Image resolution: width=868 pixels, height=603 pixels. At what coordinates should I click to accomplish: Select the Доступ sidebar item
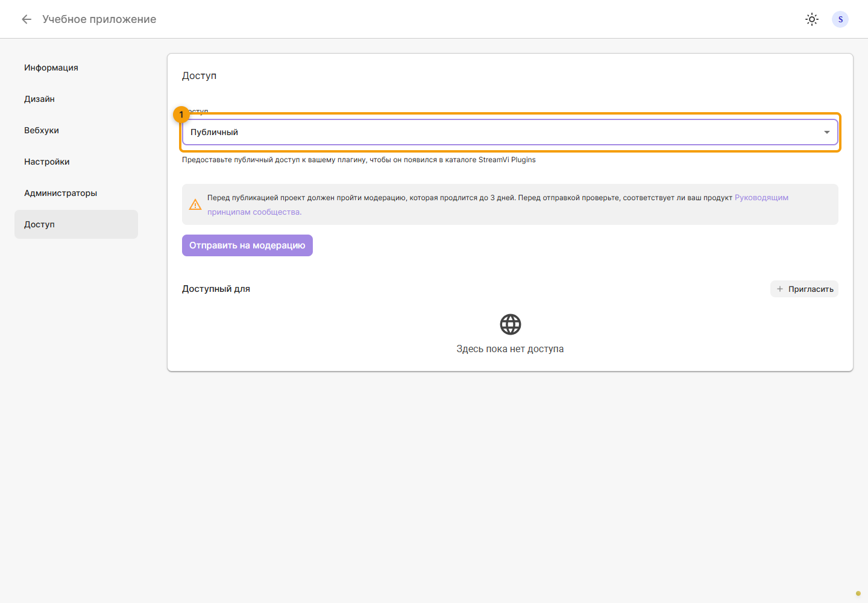click(x=76, y=224)
